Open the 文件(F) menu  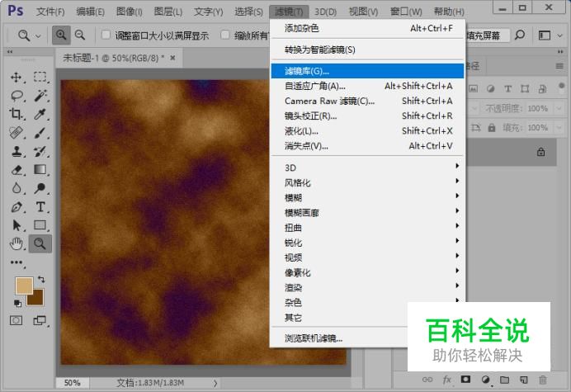click(50, 12)
